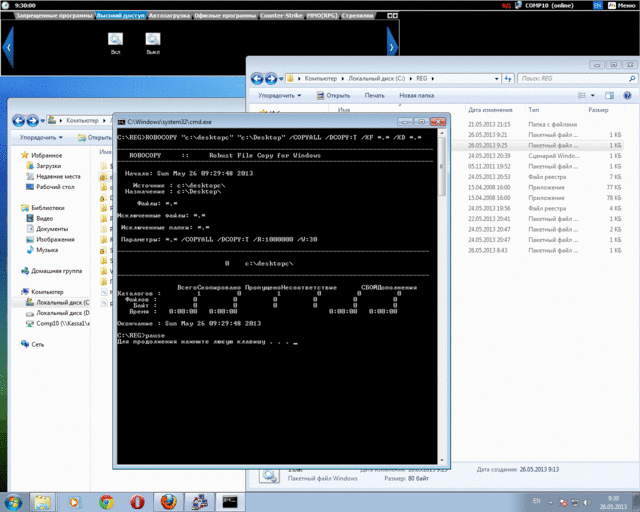Click 'Компьютер' in REG window address bar
Image resolution: width=640 pixels, height=512 pixels.
coord(320,78)
